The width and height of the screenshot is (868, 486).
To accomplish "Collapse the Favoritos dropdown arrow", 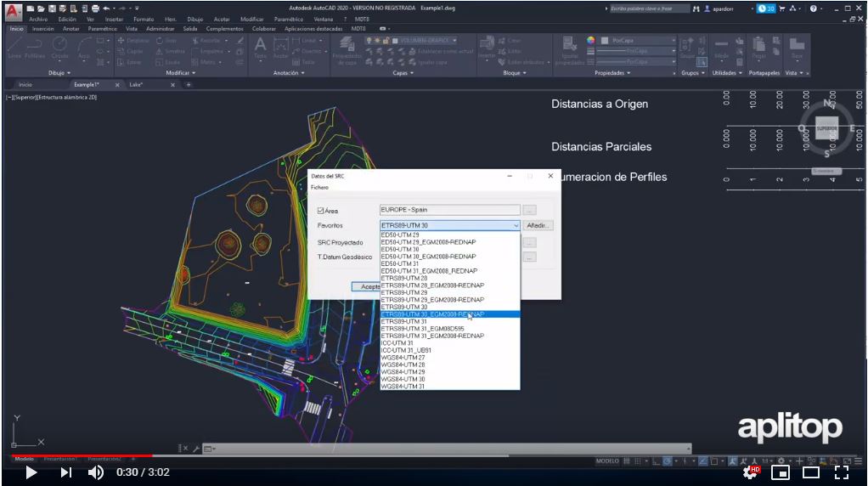I will click(515, 226).
